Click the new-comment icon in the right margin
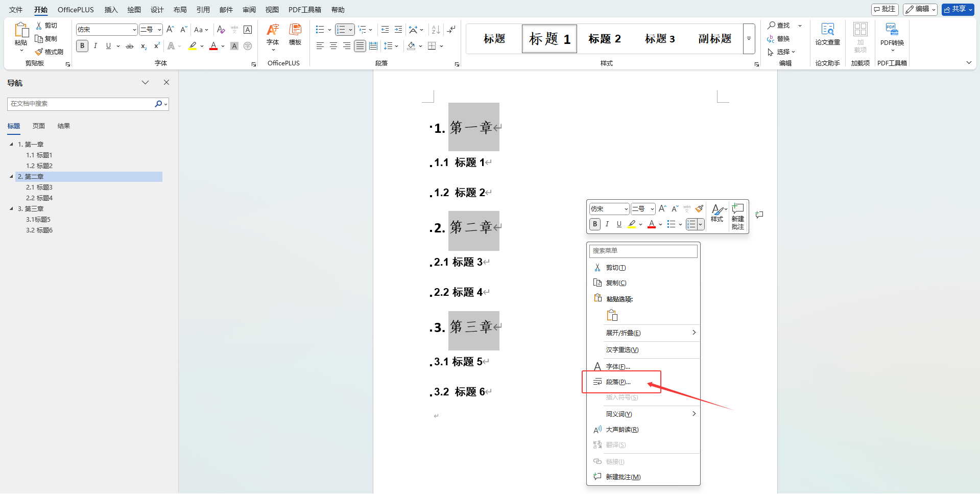This screenshot has height=494, width=980. pos(759,215)
